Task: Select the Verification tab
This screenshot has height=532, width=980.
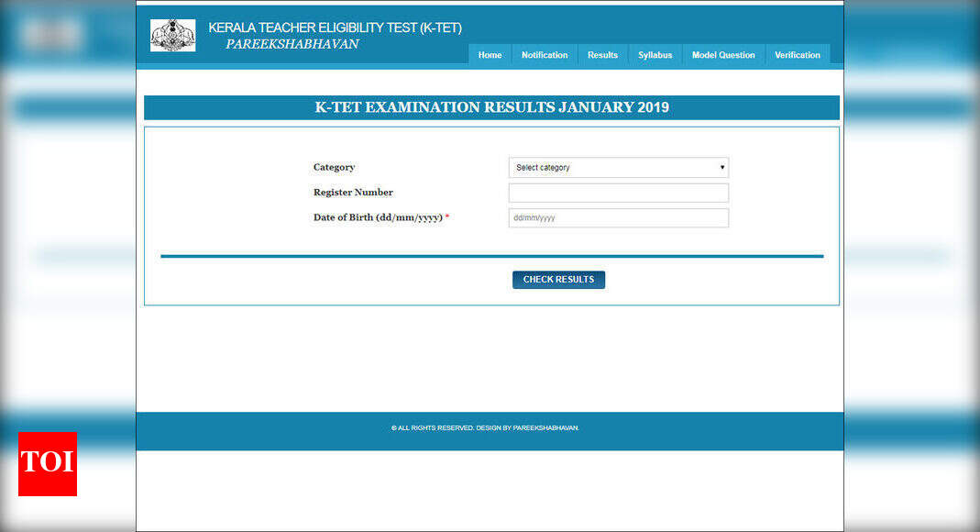Action: click(798, 55)
